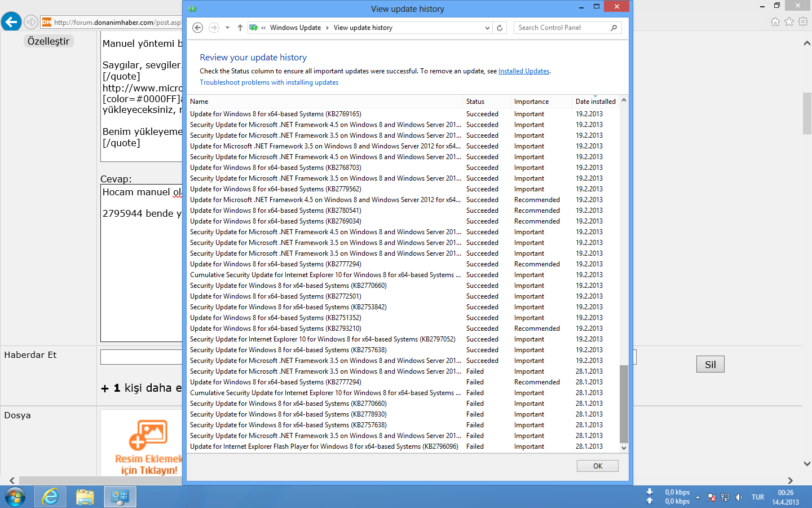Select update row KB2780541

coord(403,211)
